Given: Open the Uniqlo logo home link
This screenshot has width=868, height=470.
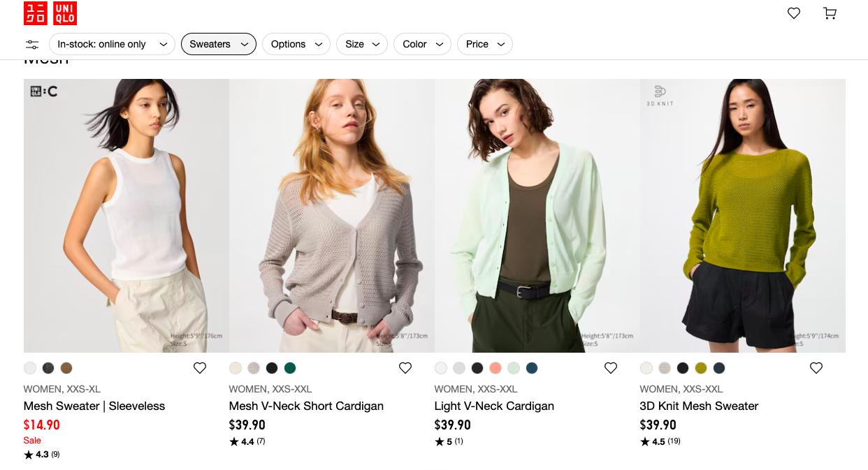Looking at the screenshot, I should coord(50,13).
